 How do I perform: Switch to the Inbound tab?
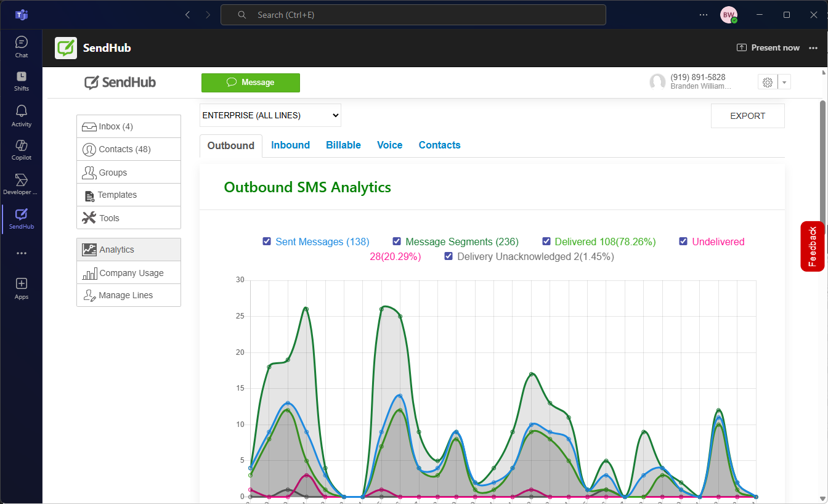(x=290, y=145)
